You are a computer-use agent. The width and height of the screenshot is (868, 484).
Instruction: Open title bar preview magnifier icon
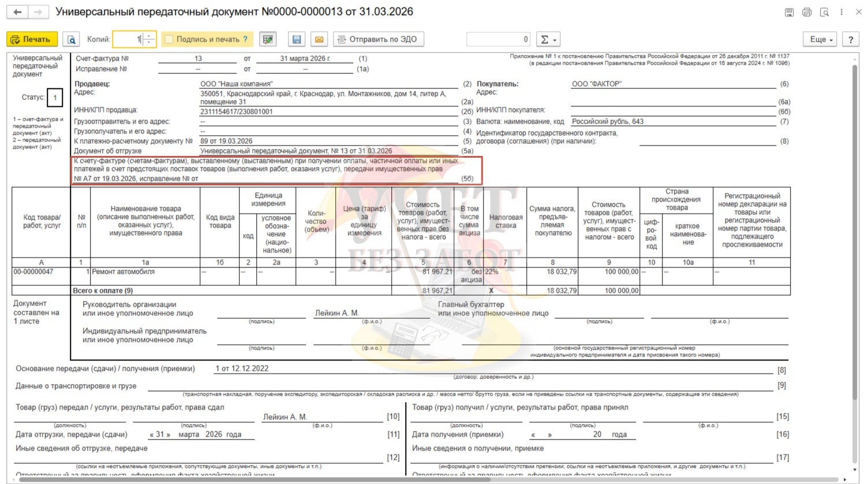[x=824, y=12]
